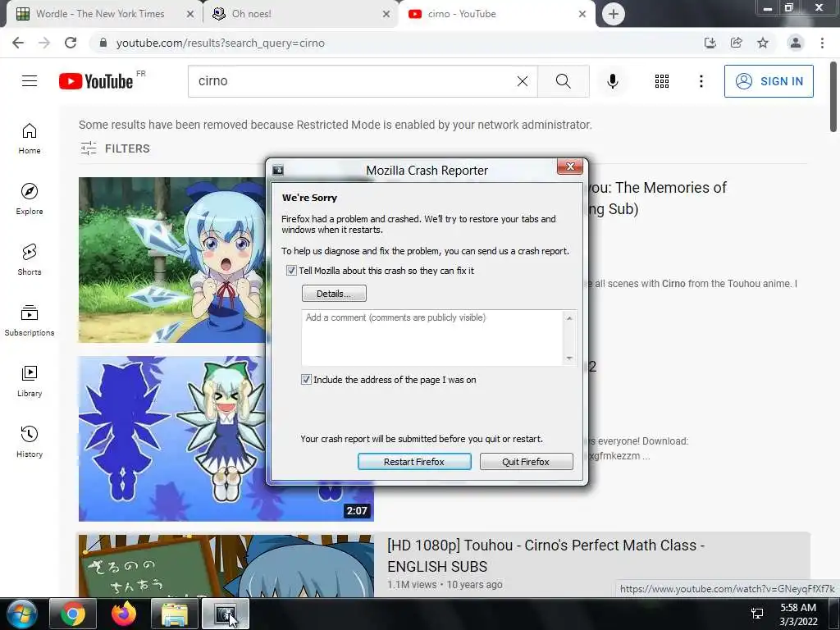This screenshot has width=840, height=630.
Task: Close the cirno - YouTube tab
Action: [582, 15]
